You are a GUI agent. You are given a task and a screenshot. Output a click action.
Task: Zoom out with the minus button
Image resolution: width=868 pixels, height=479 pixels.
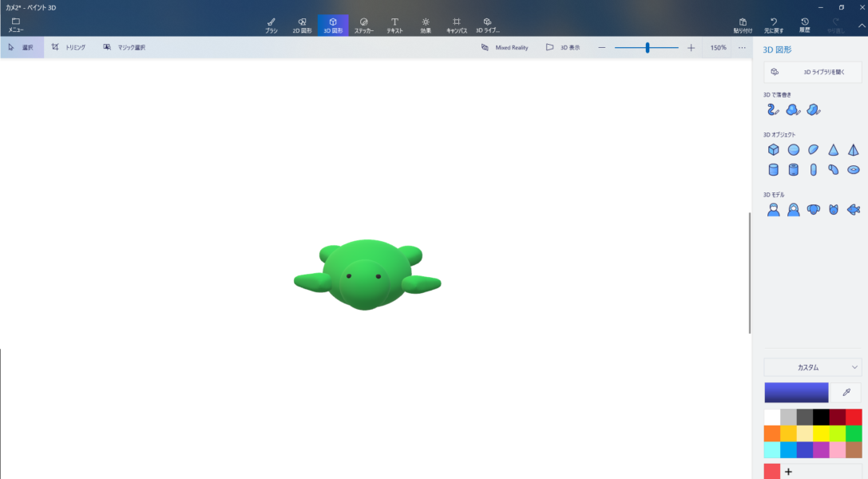(602, 48)
